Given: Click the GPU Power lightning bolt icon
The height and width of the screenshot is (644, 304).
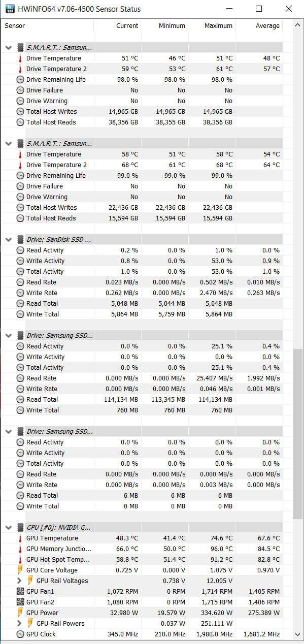Looking at the screenshot, I should [20, 613].
